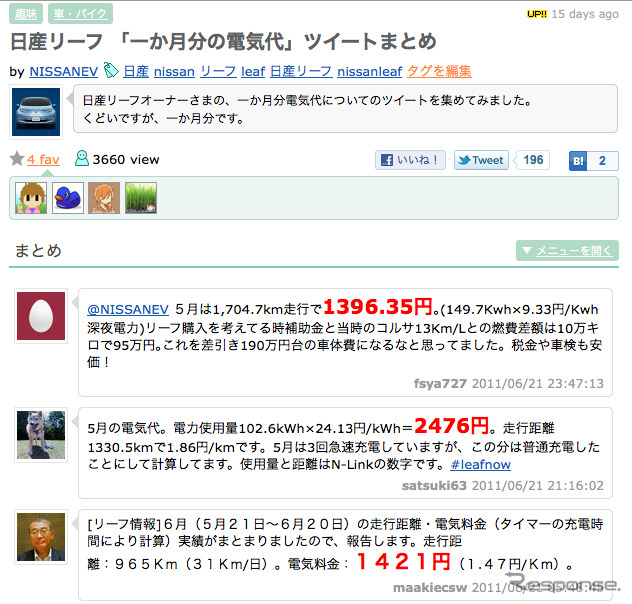This screenshot has width=632, height=604.
Task: Click the timestamp 2011/06/21 23:47:13
Action: [x=538, y=383]
